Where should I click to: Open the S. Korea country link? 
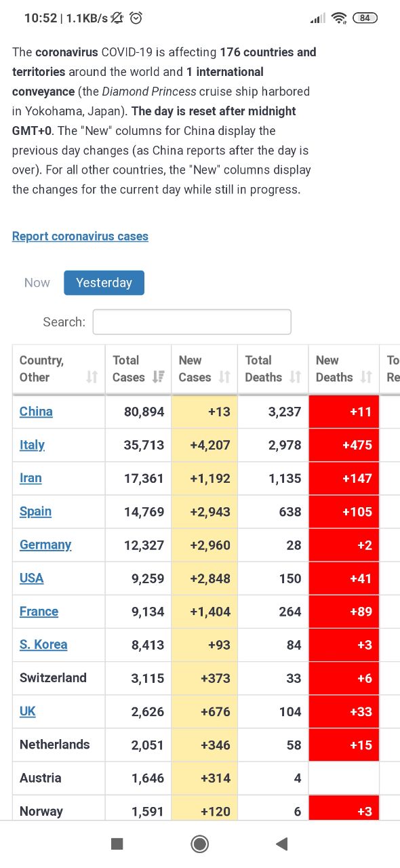[43, 644]
